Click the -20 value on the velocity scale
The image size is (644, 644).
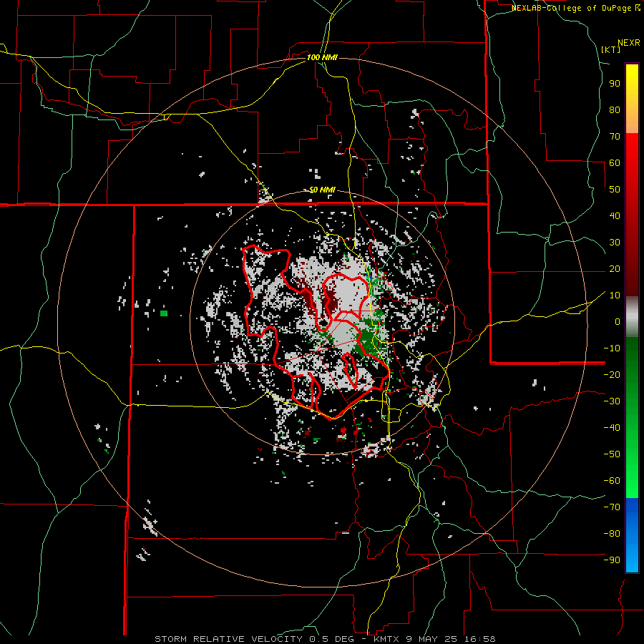click(612, 374)
